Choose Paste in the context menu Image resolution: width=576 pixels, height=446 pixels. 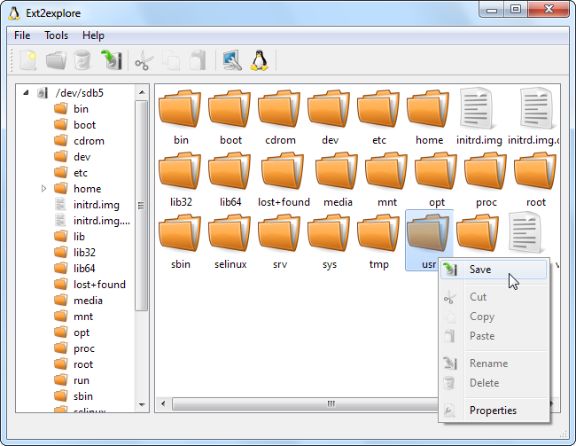pos(493,336)
